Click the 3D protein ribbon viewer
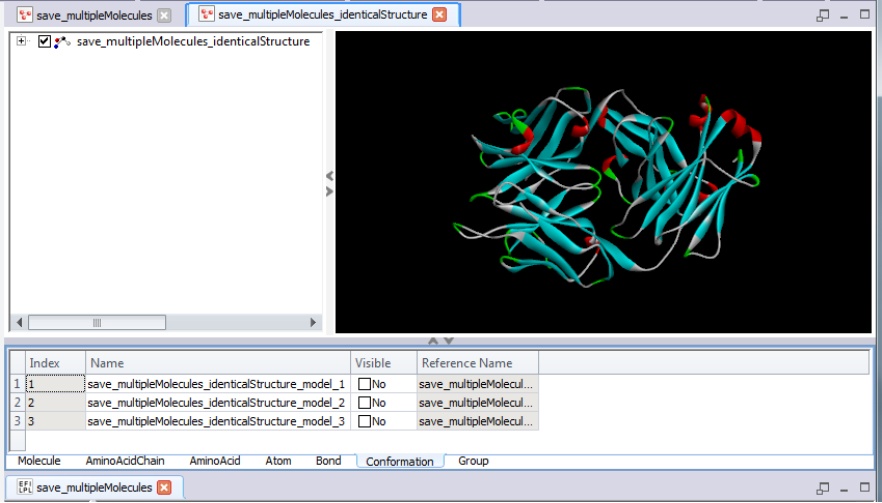Viewport: 882px width, 503px height. [x=603, y=182]
